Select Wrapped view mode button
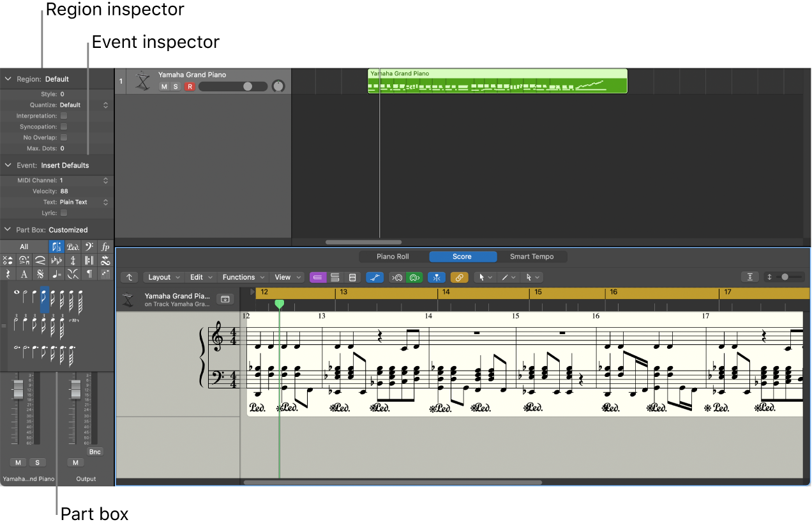The width and height of the screenshot is (812, 529). (x=335, y=277)
